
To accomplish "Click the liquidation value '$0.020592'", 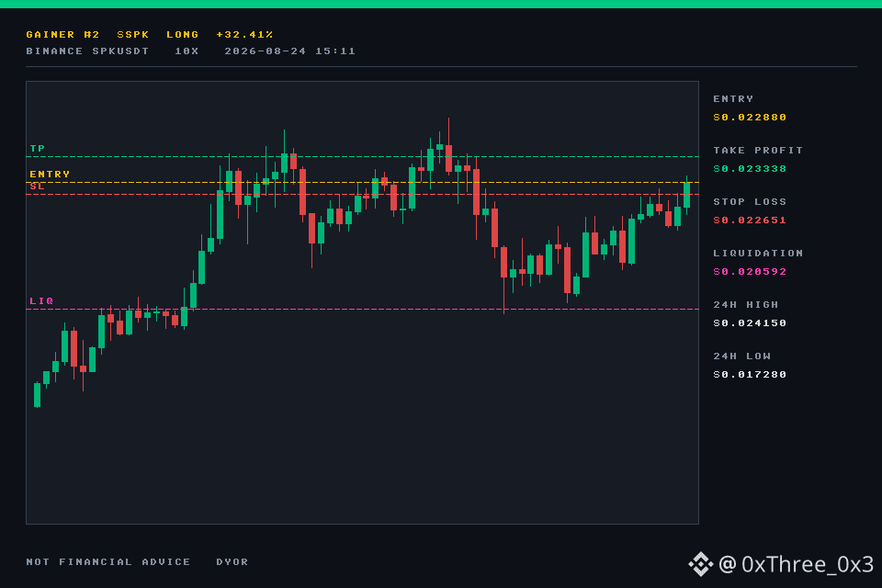I will [x=750, y=272].
